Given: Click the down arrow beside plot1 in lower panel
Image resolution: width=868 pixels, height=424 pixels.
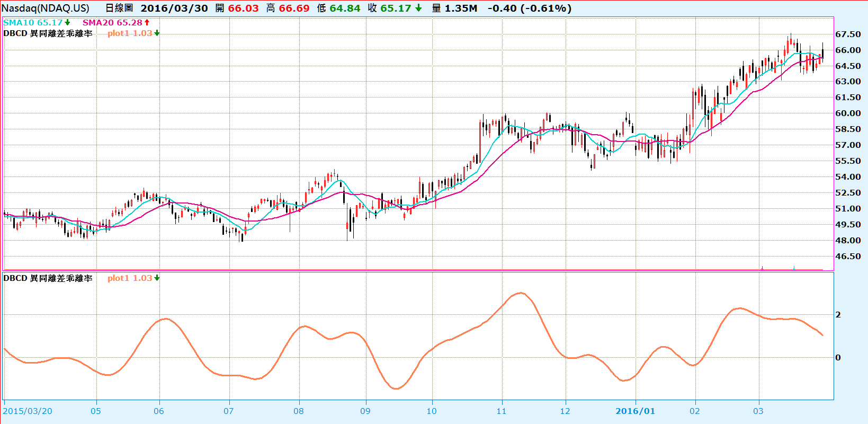Looking at the screenshot, I should click(157, 278).
